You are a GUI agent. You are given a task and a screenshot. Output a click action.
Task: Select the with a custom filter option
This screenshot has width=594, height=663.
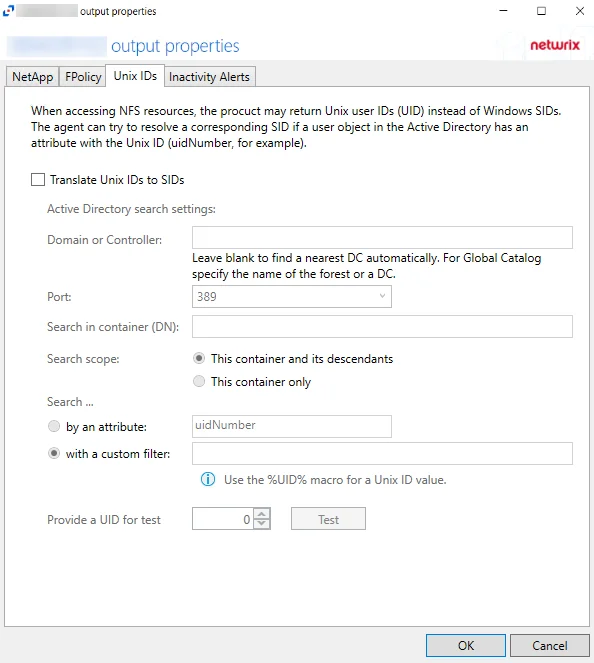pyautogui.click(x=54, y=453)
